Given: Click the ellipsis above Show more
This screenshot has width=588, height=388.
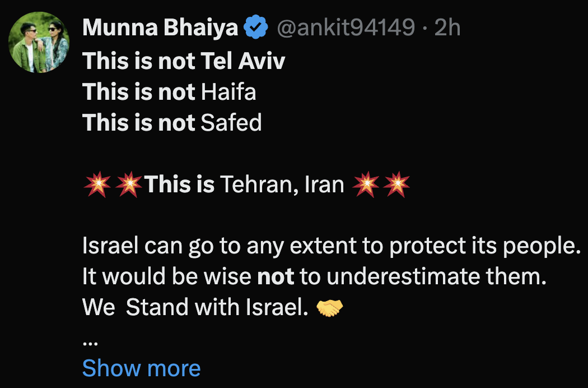Looking at the screenshot, I should coord(90,340).
